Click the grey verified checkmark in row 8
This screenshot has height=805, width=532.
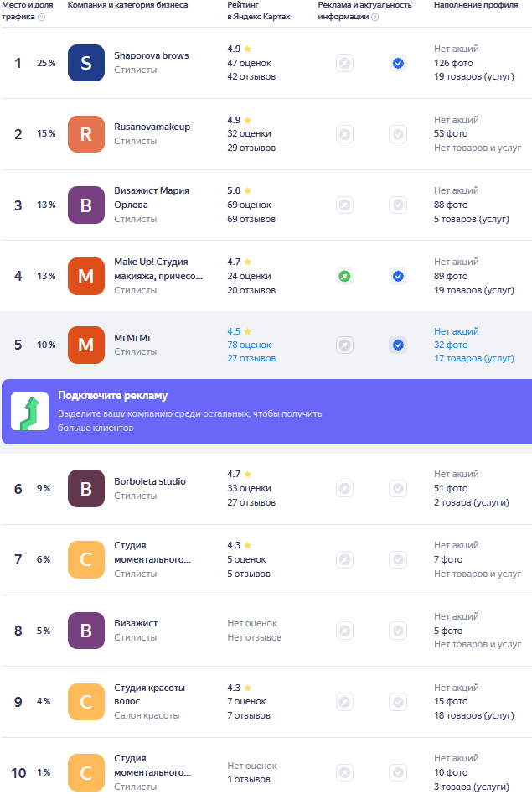(398, 631)
